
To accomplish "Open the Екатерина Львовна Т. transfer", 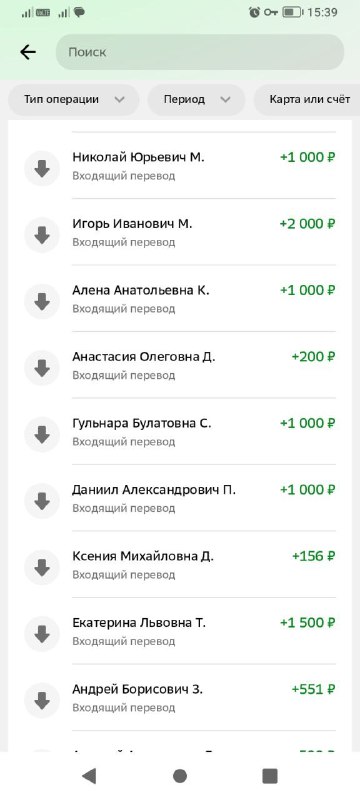I will tap(180, 632).
